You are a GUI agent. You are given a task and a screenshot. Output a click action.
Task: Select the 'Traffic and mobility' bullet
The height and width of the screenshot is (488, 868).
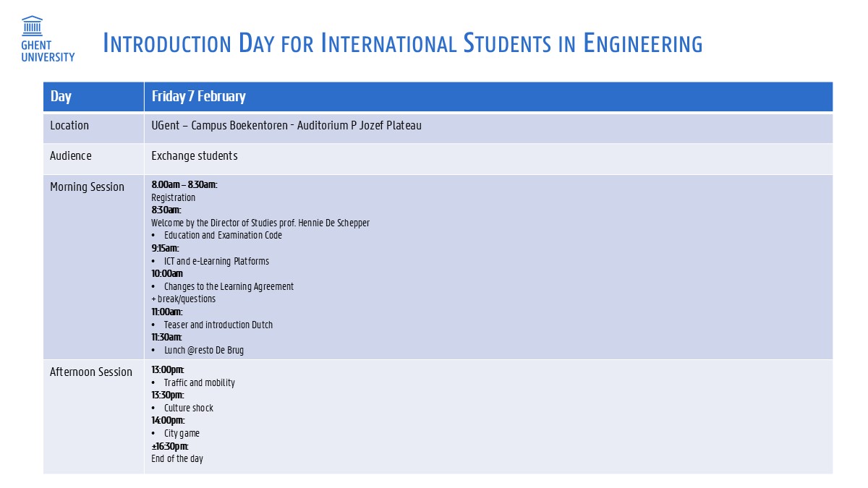[x=199, y=382]
